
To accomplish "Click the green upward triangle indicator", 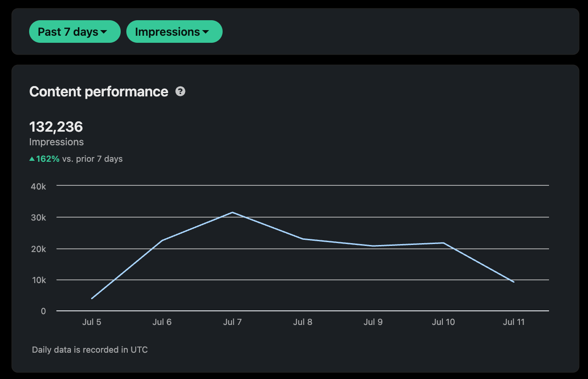I will (31, 158).
